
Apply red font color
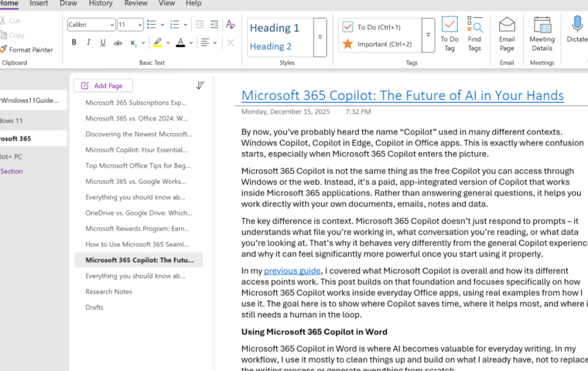pos(180,43)
